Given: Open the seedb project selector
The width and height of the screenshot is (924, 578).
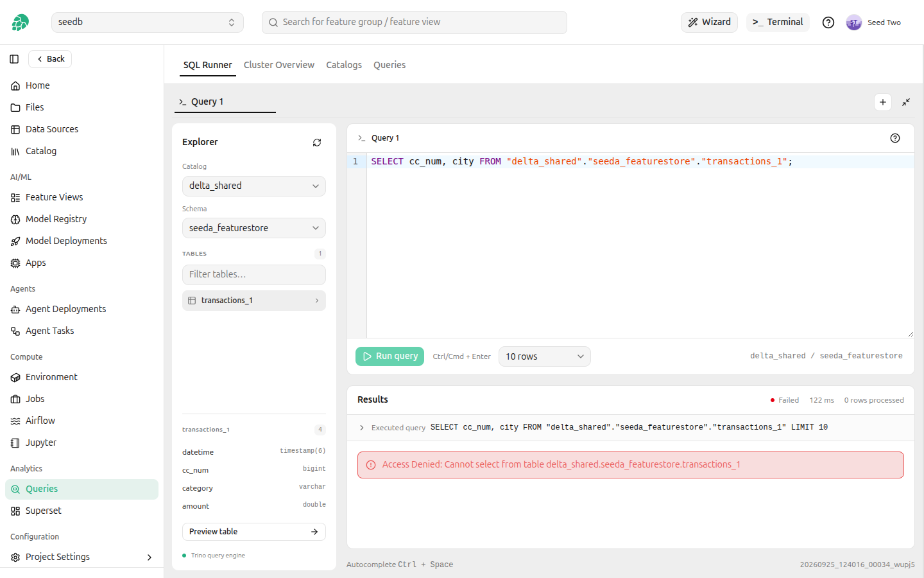Looking at the screenshot, I should coord(148,22).
